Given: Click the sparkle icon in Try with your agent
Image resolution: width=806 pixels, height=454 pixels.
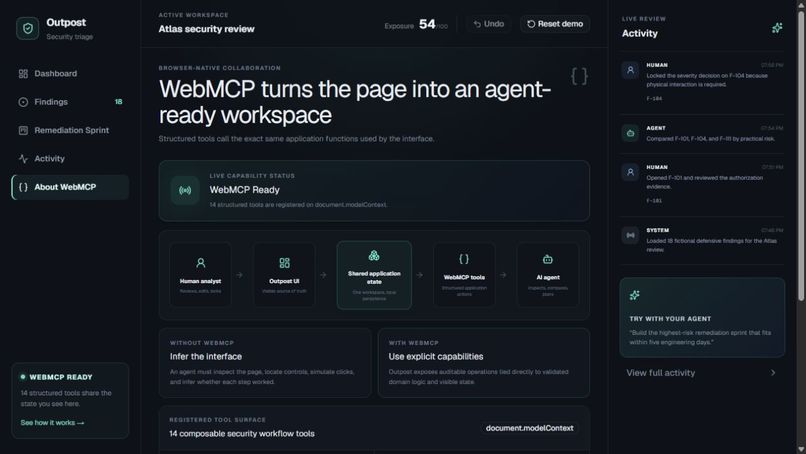Looking at the screenshot, I should tap(635, 295).
